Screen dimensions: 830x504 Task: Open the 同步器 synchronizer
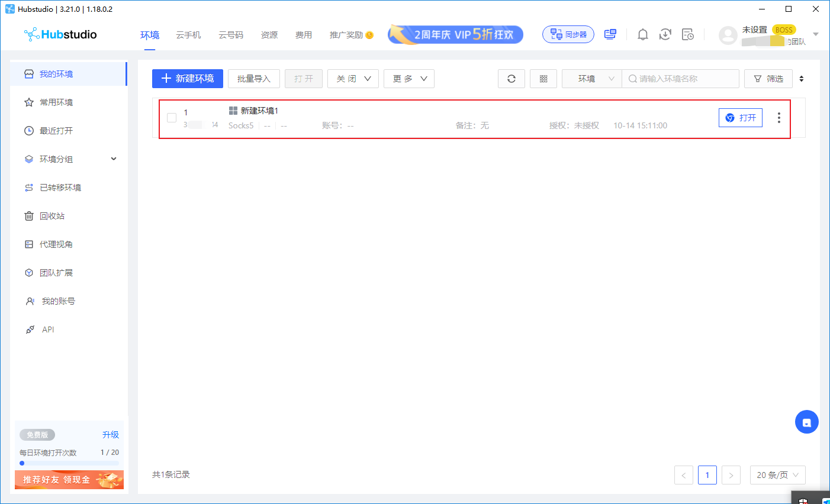pos(568,34)
